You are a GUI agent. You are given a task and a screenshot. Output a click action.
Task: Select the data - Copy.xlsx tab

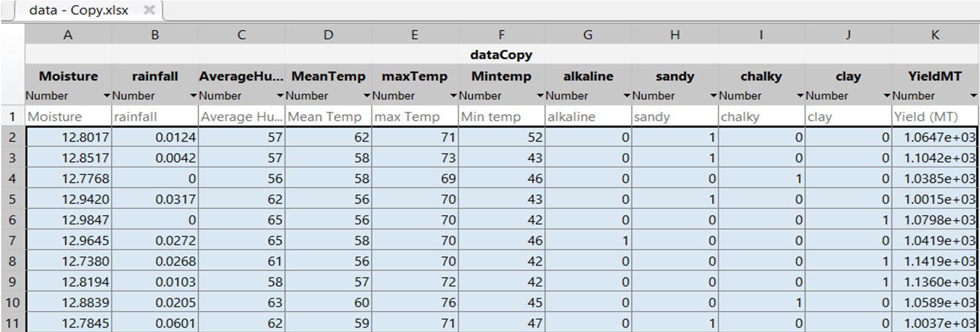[79, 10]
